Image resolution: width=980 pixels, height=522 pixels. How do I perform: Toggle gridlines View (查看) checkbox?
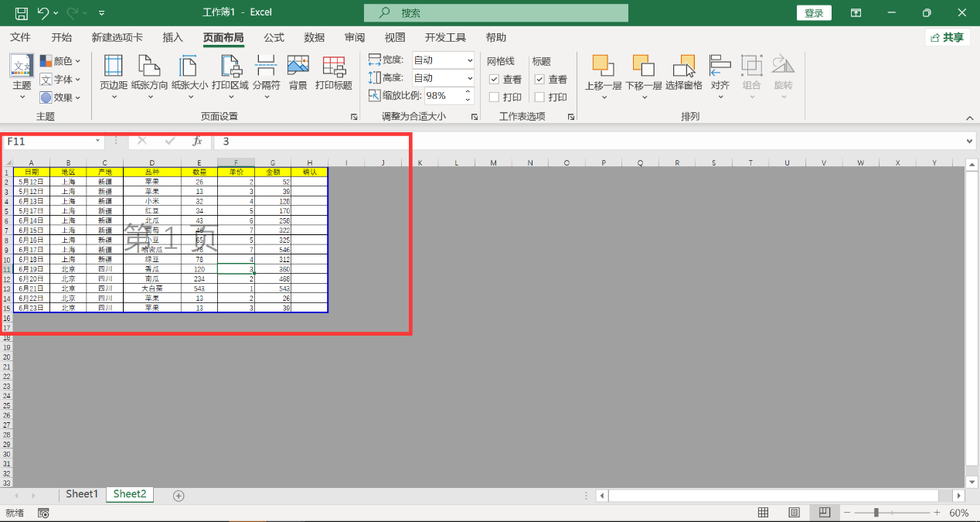tap(495, 80)
